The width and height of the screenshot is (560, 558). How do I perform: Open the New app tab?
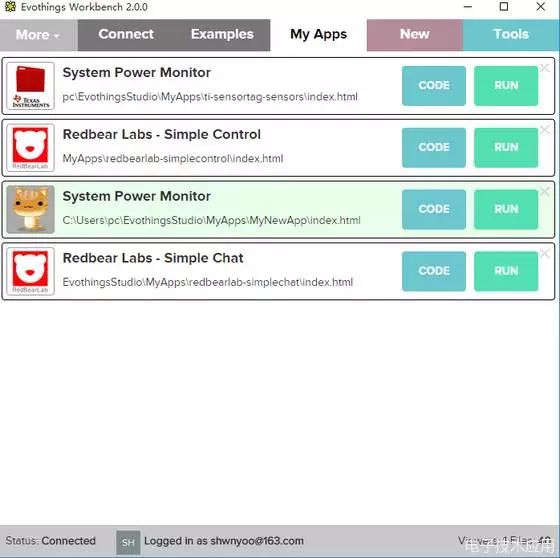pyautogui.click(x=415, y=35)
